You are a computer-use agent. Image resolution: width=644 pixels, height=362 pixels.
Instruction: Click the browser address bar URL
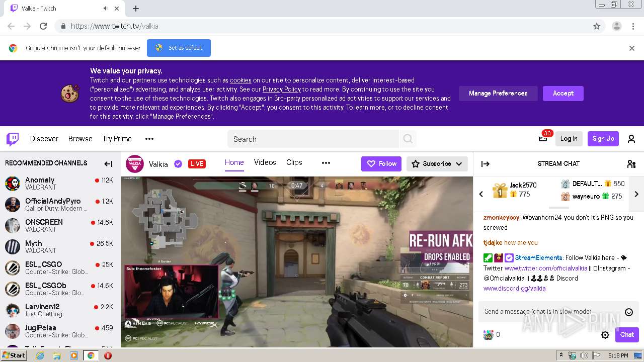click(x=115, y=26)
